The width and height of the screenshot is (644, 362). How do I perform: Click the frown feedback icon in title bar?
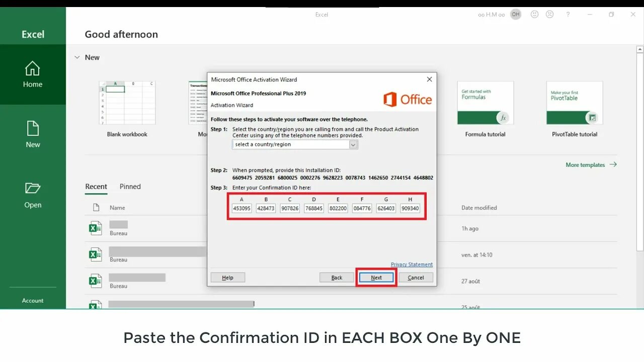tap(550, 15)
